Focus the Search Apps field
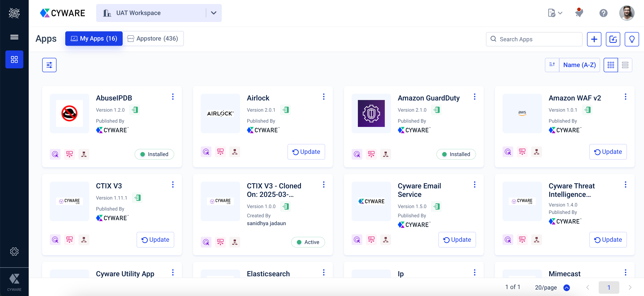The width and height of the screenshot is (644, 296). tap(534, 39)
